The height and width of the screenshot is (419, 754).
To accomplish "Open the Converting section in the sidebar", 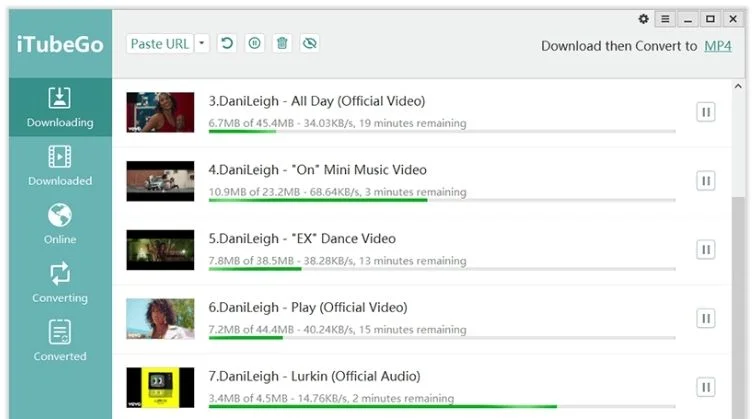I will (60, 283).
